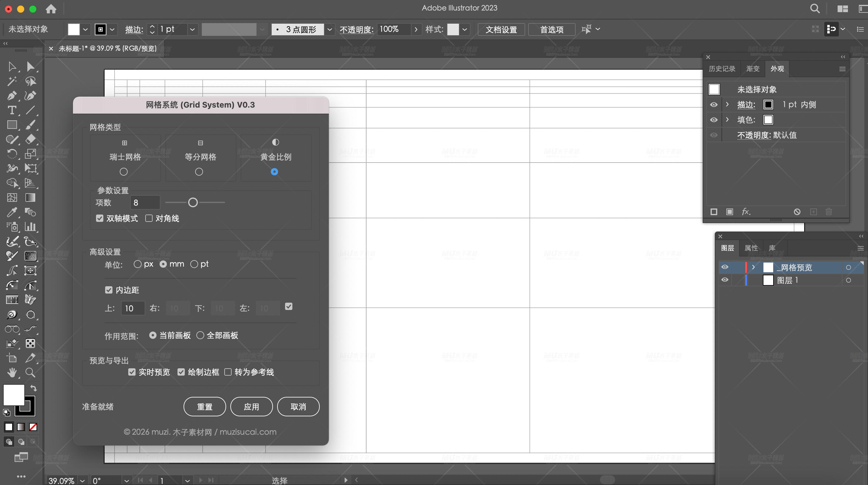Click the 不透明度 label in control bar

coord(356,30)
